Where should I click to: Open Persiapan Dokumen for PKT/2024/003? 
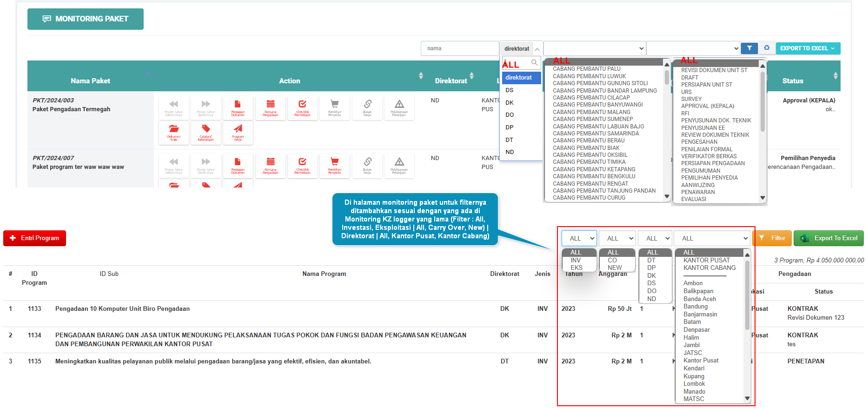tap(238, 108)
